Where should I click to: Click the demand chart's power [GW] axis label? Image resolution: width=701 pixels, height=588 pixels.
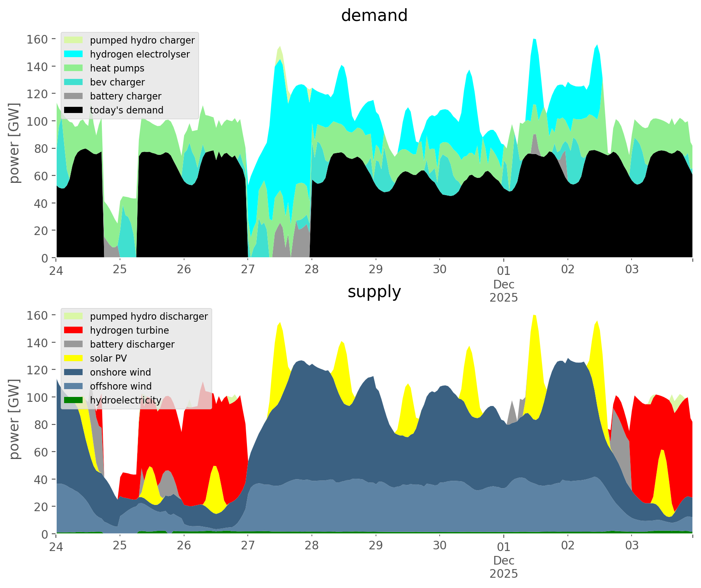click(x=14, y=143)
